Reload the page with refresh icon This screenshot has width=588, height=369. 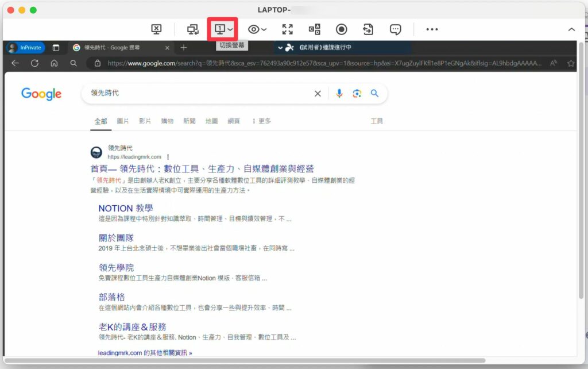34,63
